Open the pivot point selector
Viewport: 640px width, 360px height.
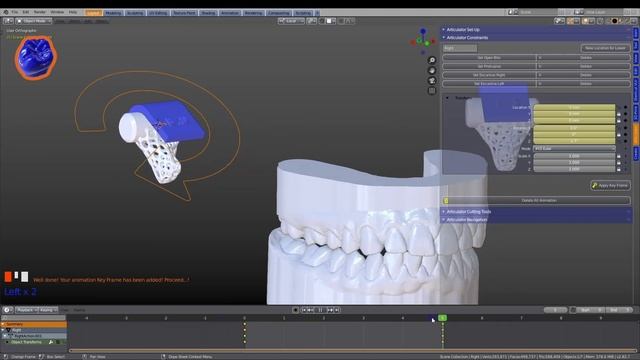pyautogui.click(x=311, y=21)
